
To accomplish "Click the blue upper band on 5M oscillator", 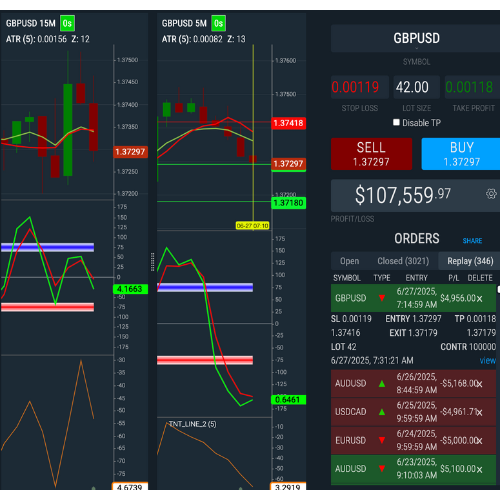I will point(205,287).
